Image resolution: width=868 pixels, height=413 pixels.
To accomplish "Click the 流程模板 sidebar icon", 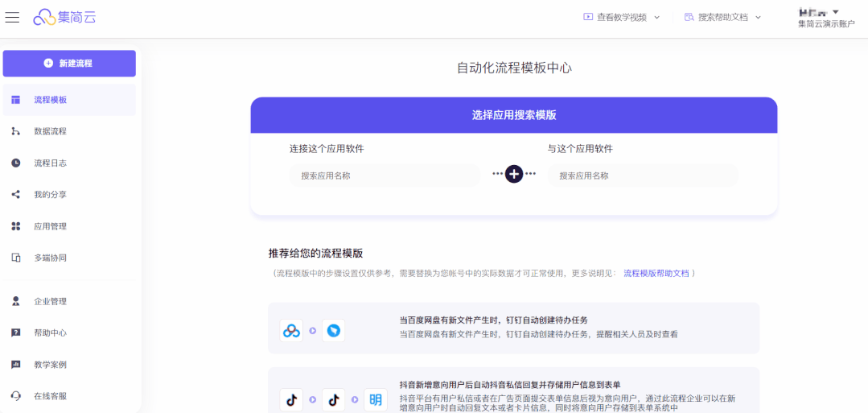I will point(15,100).
